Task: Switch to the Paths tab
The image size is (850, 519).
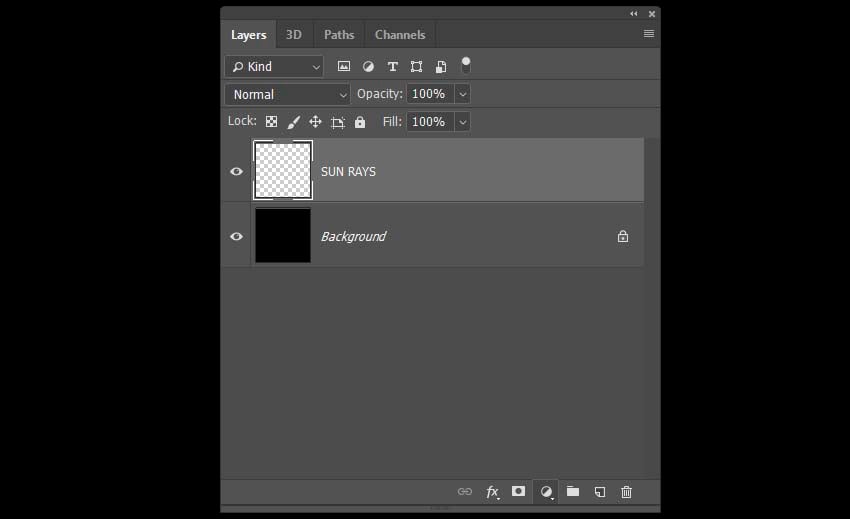Action: (339, 34)
